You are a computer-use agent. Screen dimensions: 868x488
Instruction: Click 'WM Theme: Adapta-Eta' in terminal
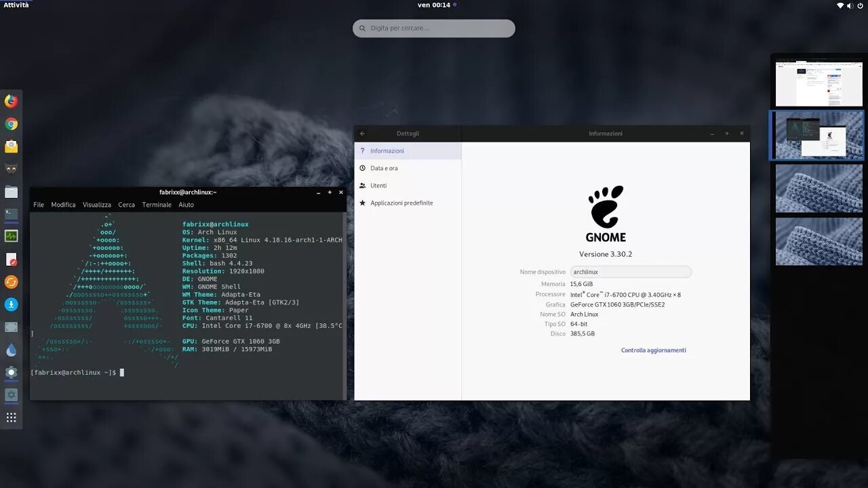point(221,295)
